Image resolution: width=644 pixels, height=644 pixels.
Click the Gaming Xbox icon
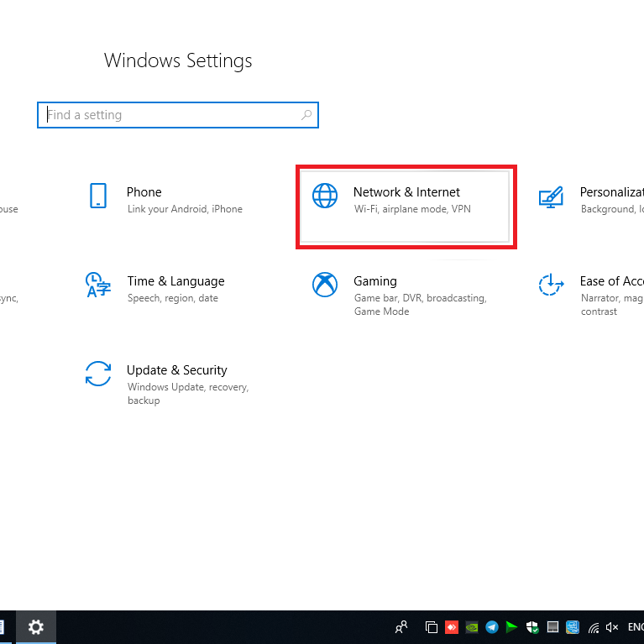click(324, 285)
